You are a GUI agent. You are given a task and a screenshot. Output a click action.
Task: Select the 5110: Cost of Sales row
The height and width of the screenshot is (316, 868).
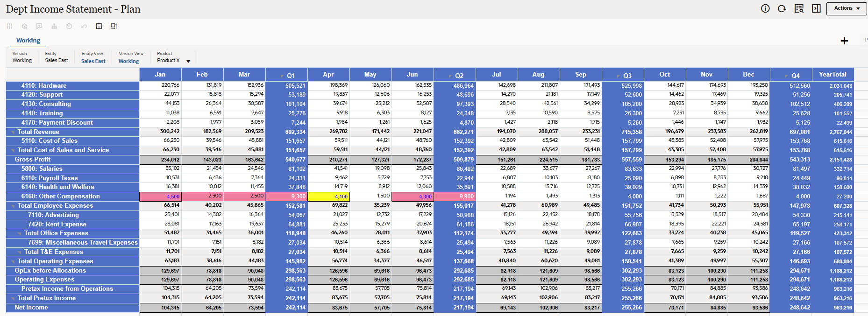pos(72,141)
